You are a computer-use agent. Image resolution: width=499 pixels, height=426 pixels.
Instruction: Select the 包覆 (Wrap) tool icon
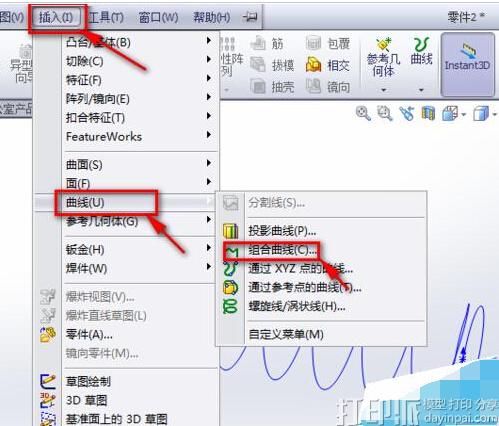click(x=313, y=43)
